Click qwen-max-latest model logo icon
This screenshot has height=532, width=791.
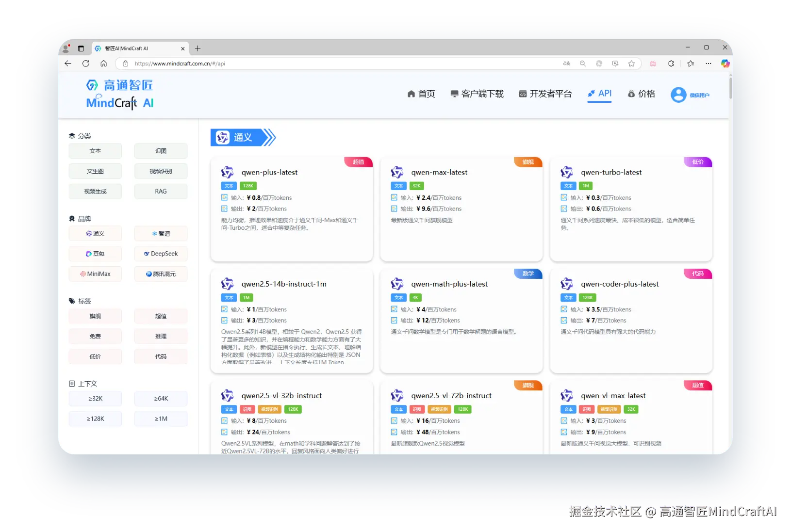(x=397, y=172)
